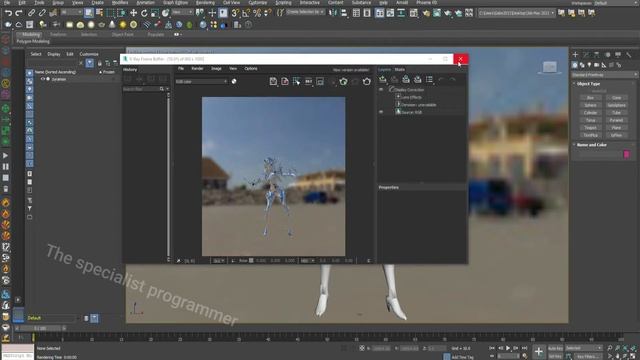This screenshot has height=360, width=640.
Task: Click the Create plus tab in command panel
Action: [x=575, y=54]
